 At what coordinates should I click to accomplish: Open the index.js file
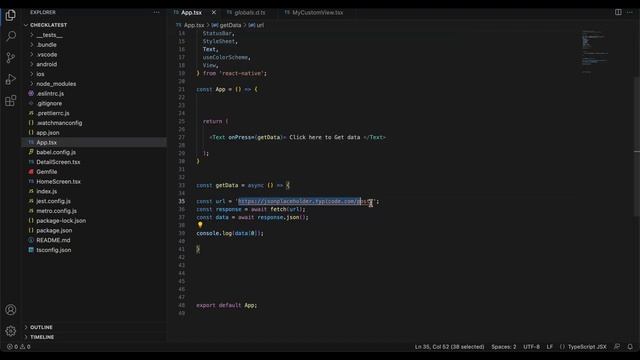(x=47, y=191)
